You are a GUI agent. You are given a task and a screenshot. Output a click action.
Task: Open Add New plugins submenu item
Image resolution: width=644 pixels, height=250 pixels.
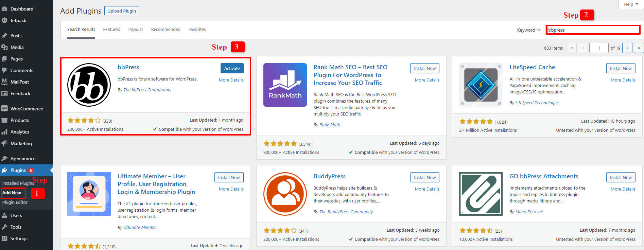point(12,193)
